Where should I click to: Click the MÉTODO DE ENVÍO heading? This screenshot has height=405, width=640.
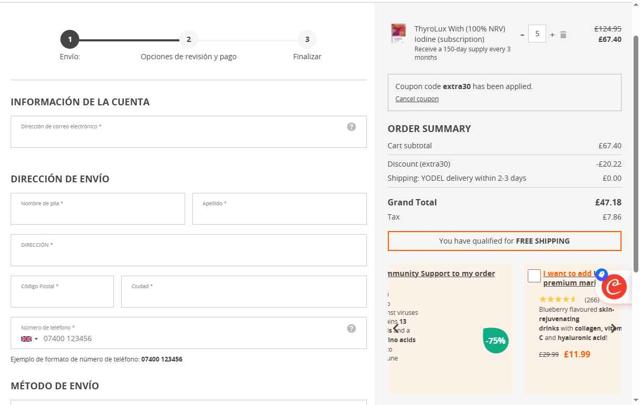(55, 386)
